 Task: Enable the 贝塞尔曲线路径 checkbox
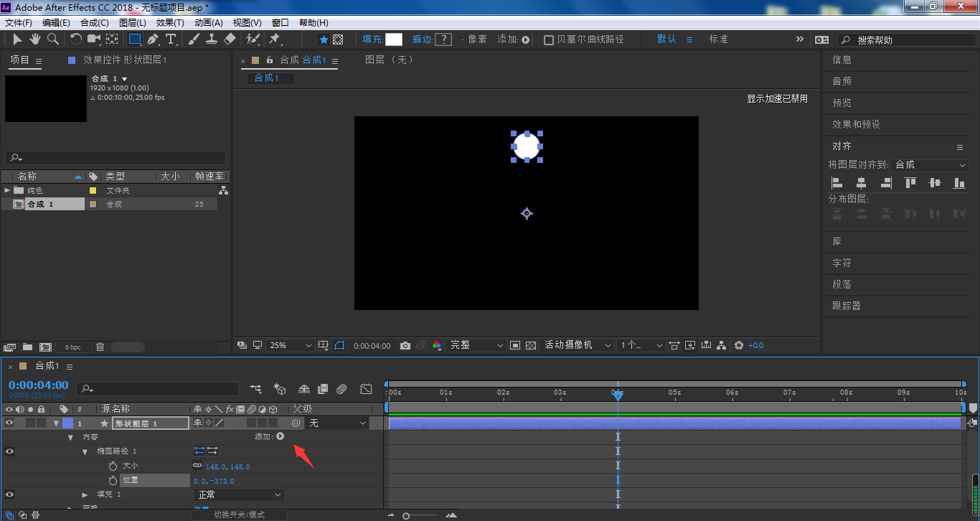549,40
